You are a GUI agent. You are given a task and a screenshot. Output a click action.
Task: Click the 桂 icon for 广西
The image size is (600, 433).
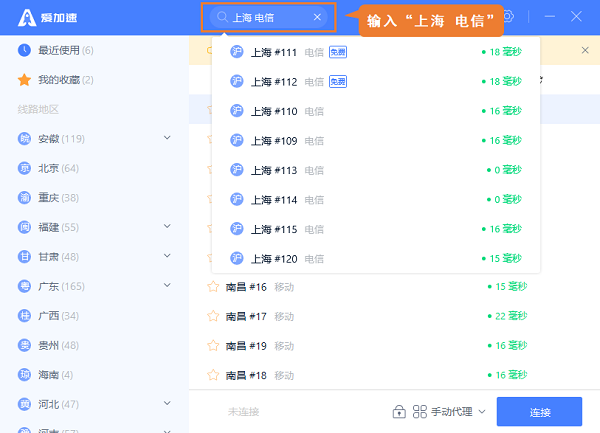tap(24, 316)
